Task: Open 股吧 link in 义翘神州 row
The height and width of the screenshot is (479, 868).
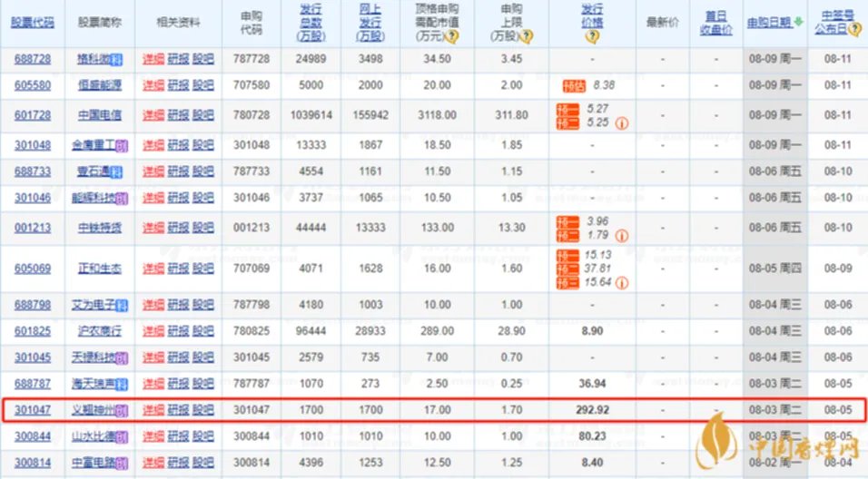Action: [203, 410]
